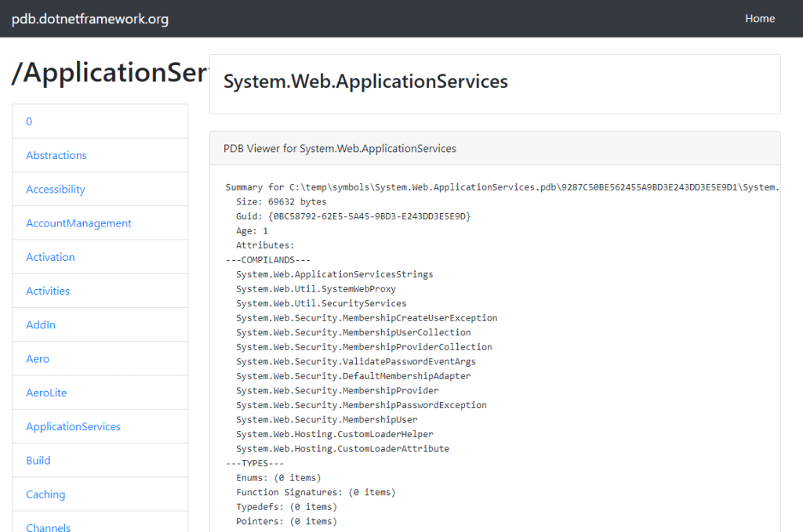Click the System.Web.ApplicationServices heading
The image size is (803, 532).
tap(365, 81)
